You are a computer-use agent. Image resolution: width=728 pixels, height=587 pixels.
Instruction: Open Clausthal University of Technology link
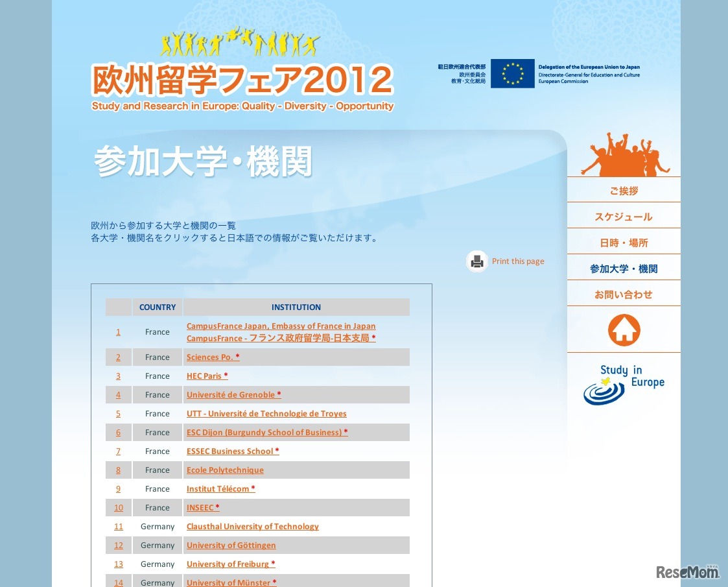pos(253,527)
